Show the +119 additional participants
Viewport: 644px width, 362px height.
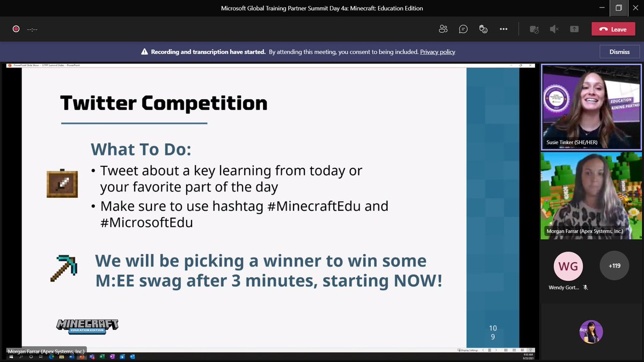[614, 265]
